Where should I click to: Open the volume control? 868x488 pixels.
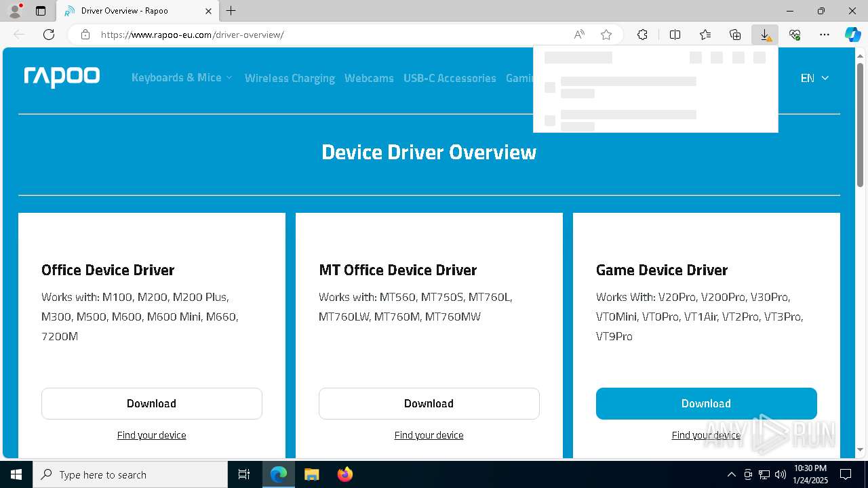coord(781,474)
